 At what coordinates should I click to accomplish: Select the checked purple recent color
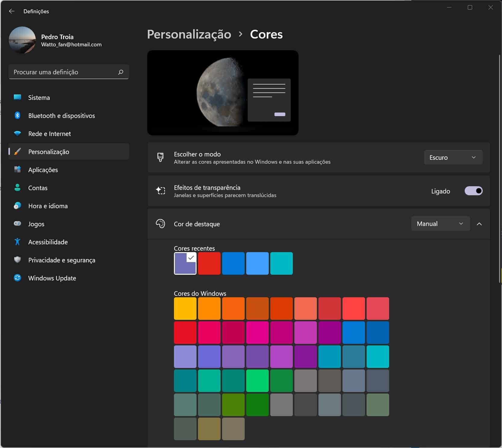(x=185, y=264)
